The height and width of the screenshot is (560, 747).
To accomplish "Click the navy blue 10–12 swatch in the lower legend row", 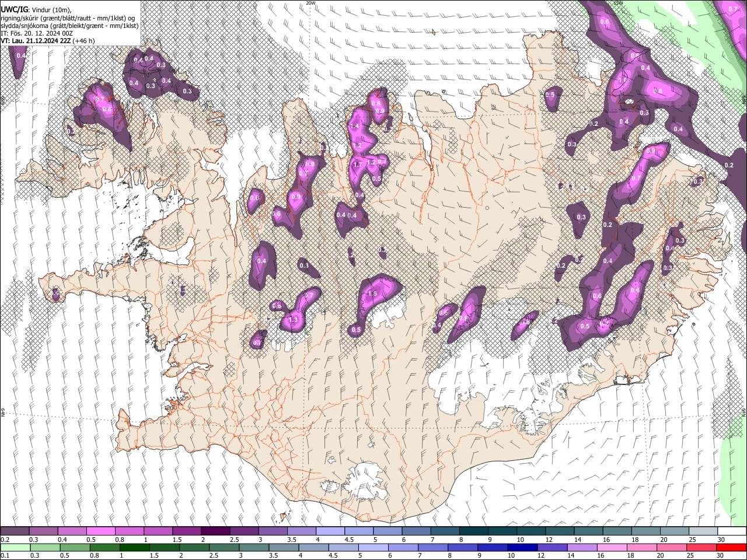I will click(x=522, y=547).
